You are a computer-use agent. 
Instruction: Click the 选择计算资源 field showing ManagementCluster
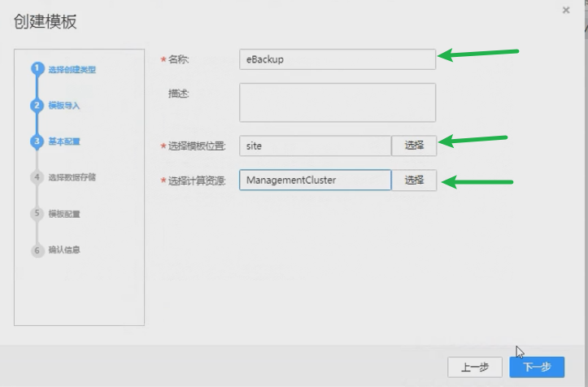(315, 180)
